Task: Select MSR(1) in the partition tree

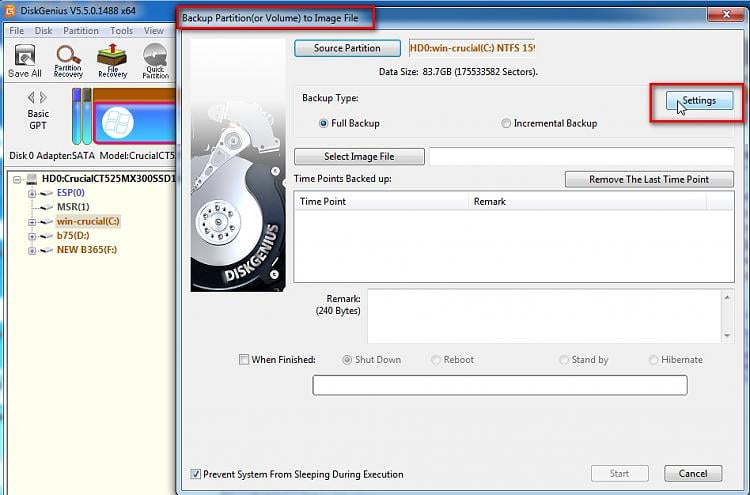Action: [x=73, y=207]
